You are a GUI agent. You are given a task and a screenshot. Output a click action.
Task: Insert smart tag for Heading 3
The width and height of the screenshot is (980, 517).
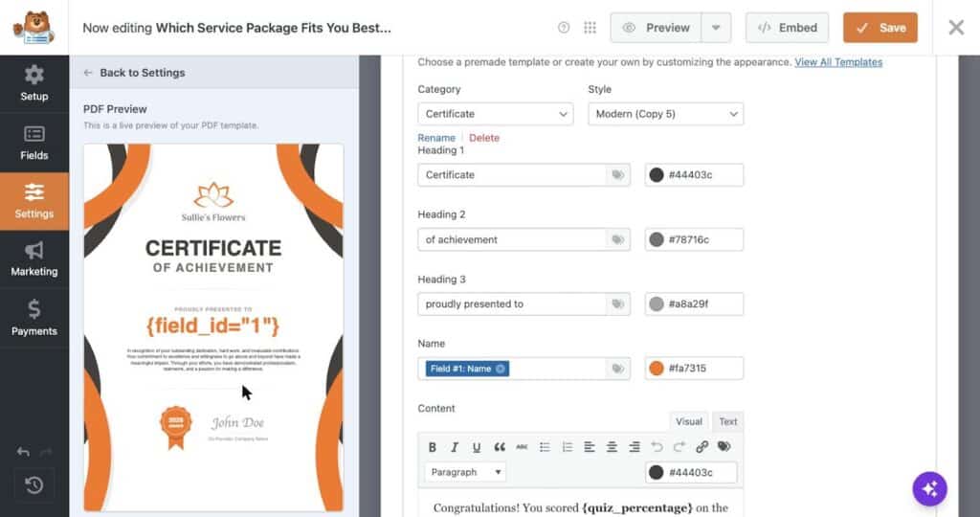click(x=618, y=303)
